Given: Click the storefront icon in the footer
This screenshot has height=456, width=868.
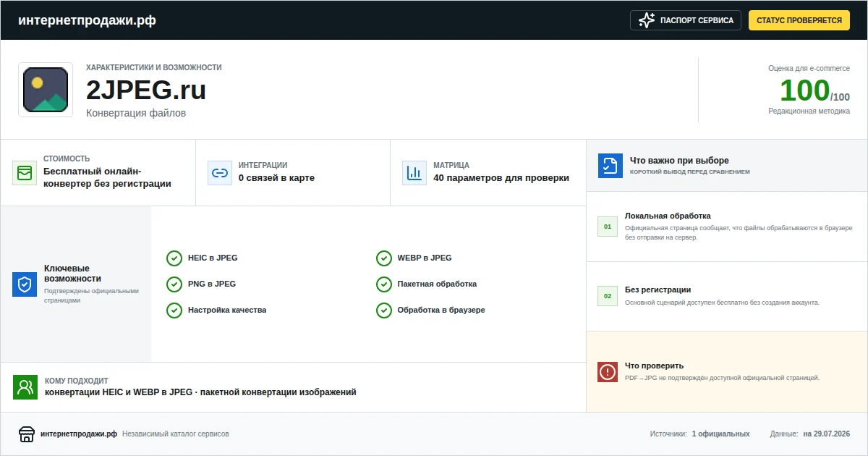Looking at the screenshot, I should point(27,434).
